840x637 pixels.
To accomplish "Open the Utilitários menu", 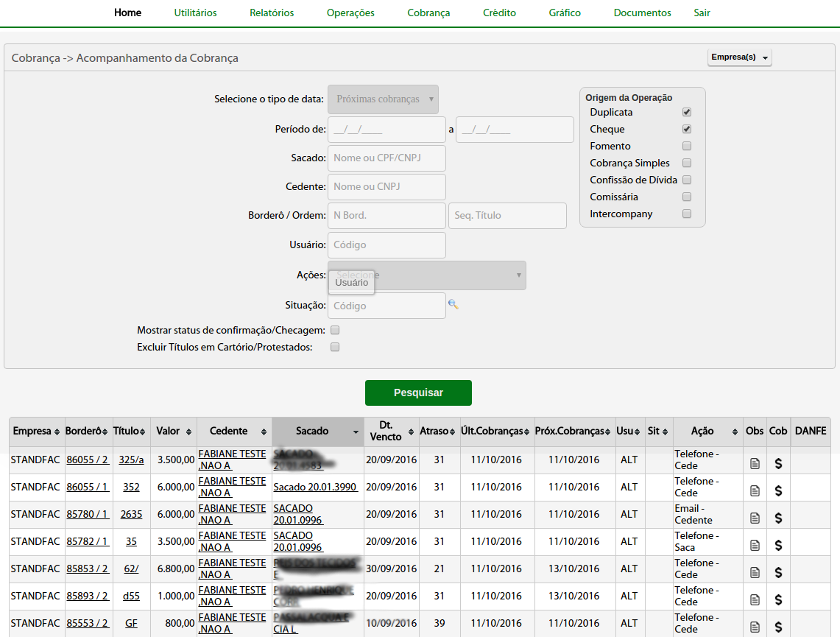I will (196, 13).
